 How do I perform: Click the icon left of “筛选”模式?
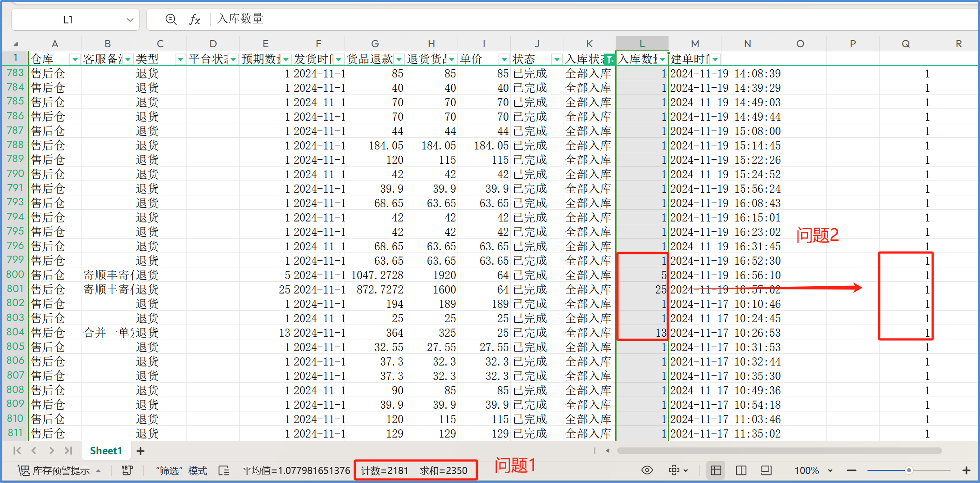point(127,470)
